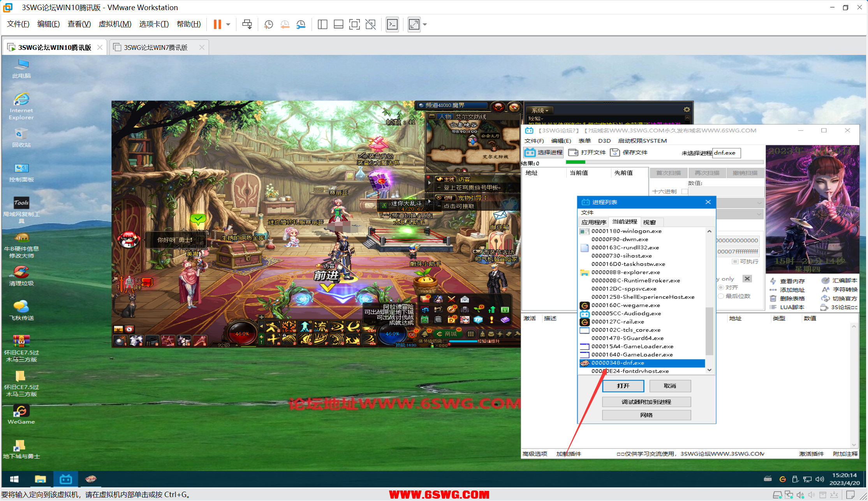The width and height of the screenshot is (868, 501).
Task: Toggle the 十六进制 hexadecimal checkbox
Action: pyautogui.click(x=685, y=191)
